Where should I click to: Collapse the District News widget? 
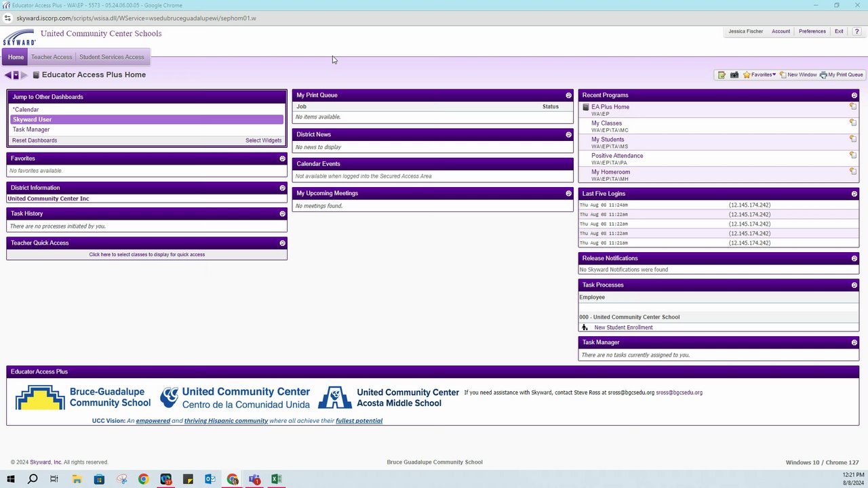[569, 135]
